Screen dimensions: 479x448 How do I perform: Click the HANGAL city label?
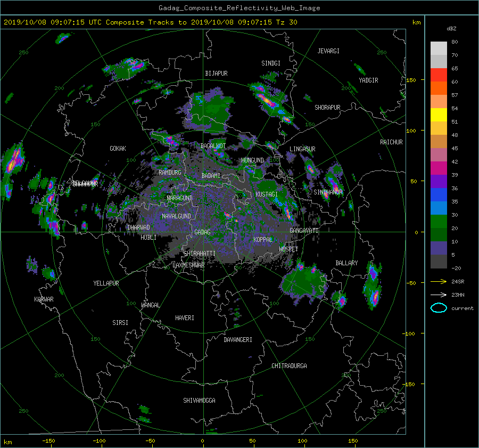150,305
